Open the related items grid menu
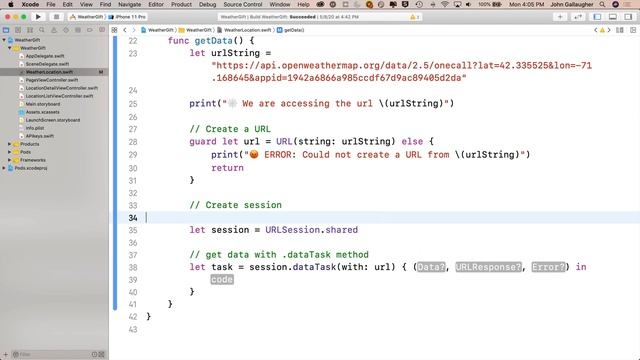Screen dimensions: 640x360 click(115, 30)
